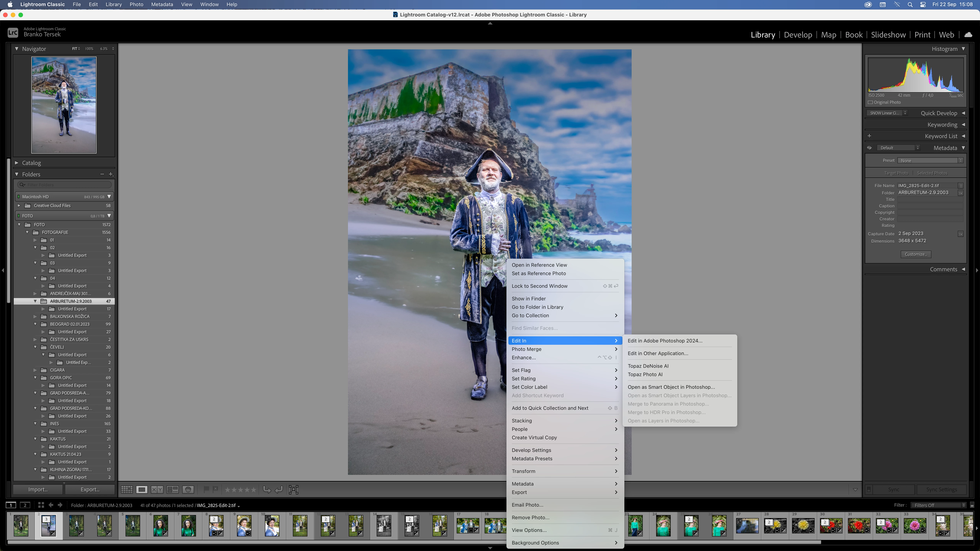980x551 pixels.
Task: Collapse the ARBURETUM-2.9.2003 folder triangle
Action: [x=35, y=301]
